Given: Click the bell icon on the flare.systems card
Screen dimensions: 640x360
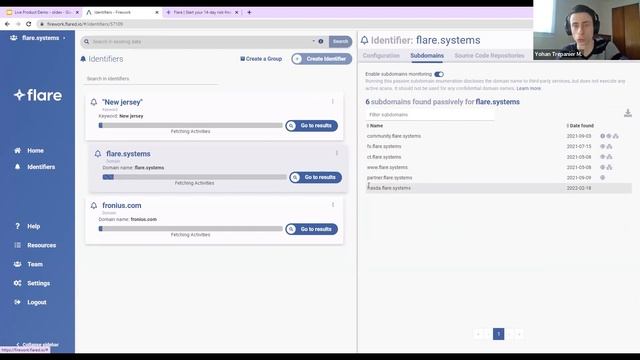Looking at the screenshot, I should coord(98,154).
